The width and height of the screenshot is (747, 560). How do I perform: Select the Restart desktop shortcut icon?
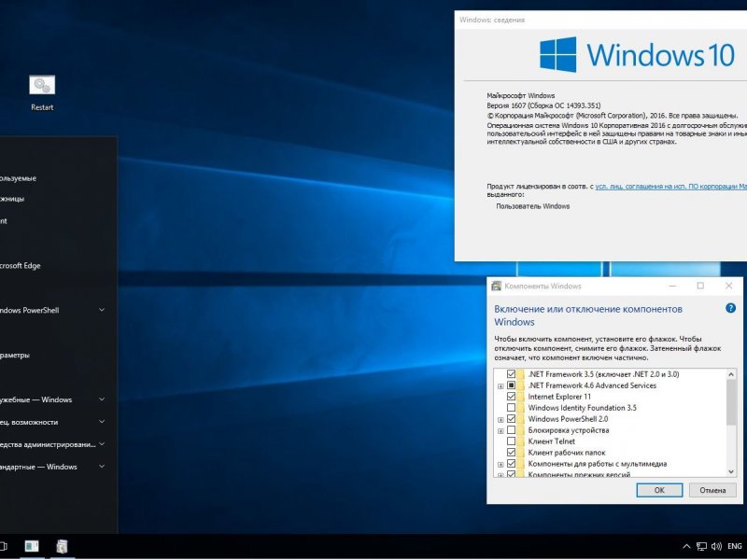pos(42,86)
